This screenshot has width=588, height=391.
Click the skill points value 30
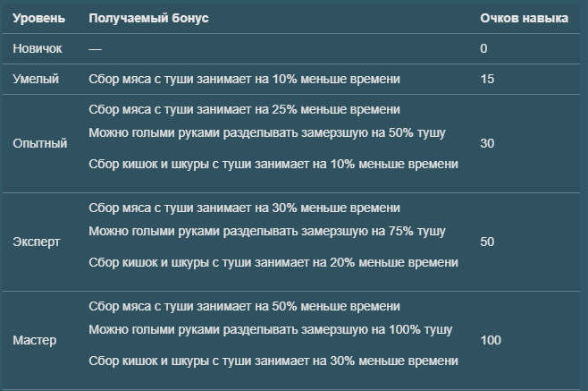coord(487,143)
